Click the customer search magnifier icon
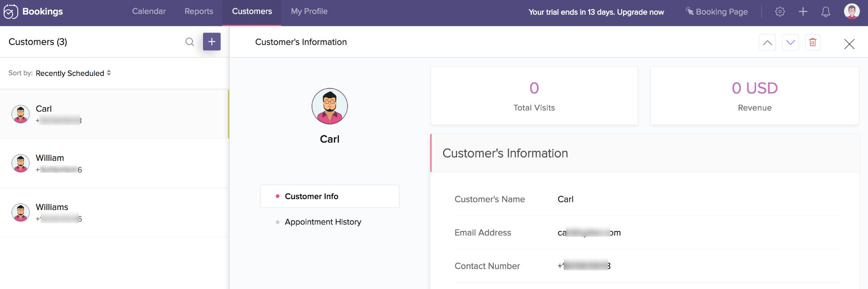Image resolution: width=868 pixels, height=289 pixels. click(x=189, y=42)
